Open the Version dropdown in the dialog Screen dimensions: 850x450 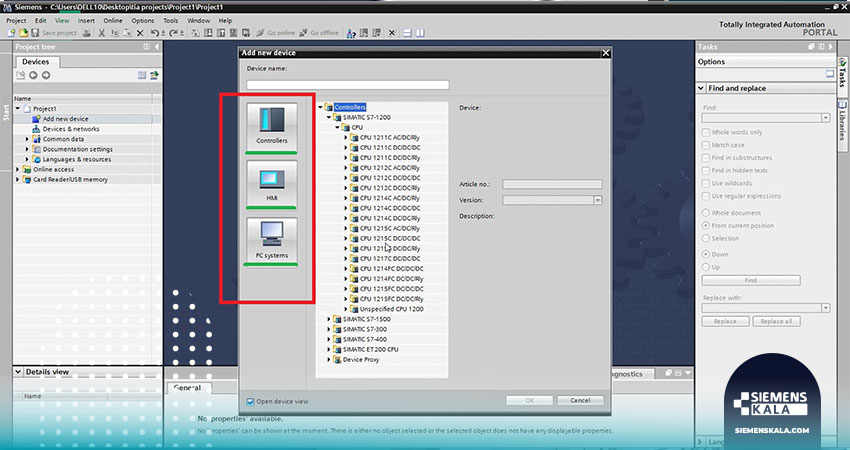tap(597, 200)
